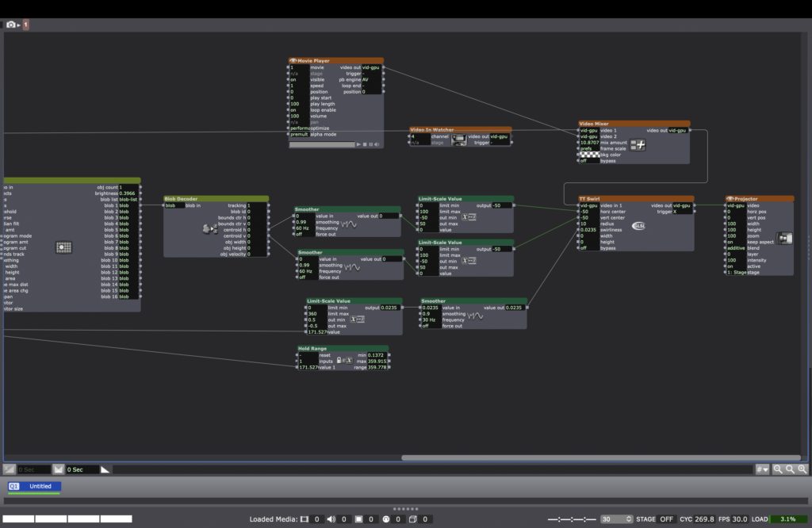Click the Blob Decoder actor icon
This screenshot has height=528, width=812.
click(209, 229)
